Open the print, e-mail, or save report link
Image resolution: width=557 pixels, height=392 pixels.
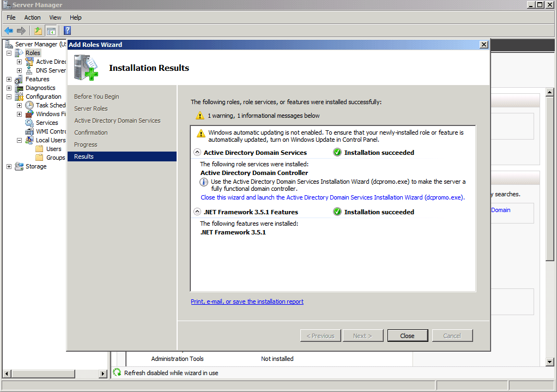247,301
